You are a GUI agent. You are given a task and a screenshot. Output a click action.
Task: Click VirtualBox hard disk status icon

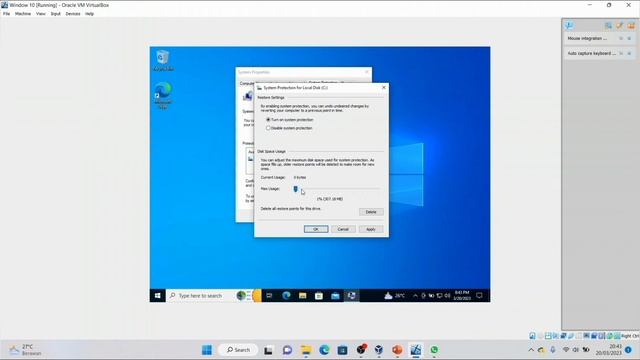[x=533, y=336]
